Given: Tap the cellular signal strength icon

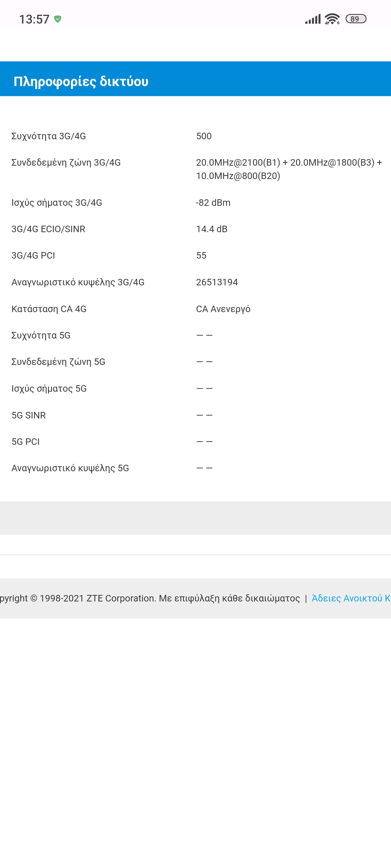Looking at the screenshot, I should tap(313, 19).
